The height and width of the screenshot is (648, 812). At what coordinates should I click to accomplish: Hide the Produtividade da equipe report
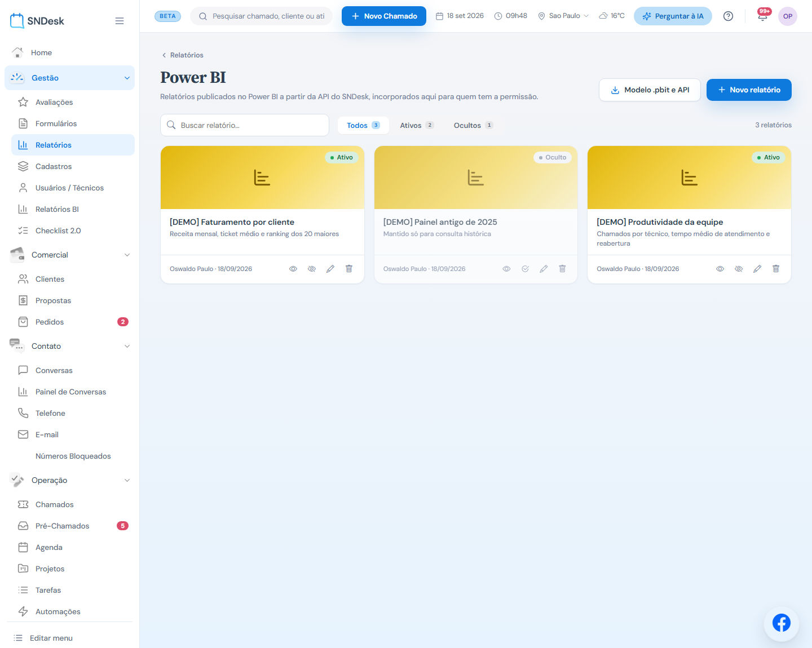tap(739, 269)
